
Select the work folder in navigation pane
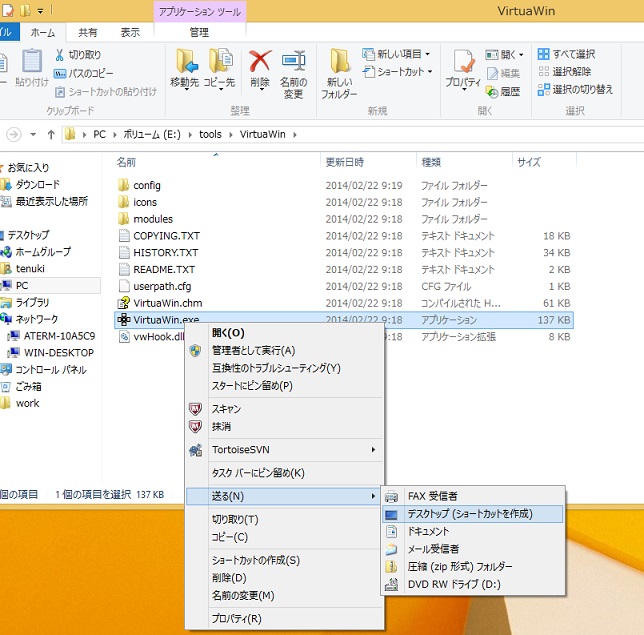tap(27, 403)
